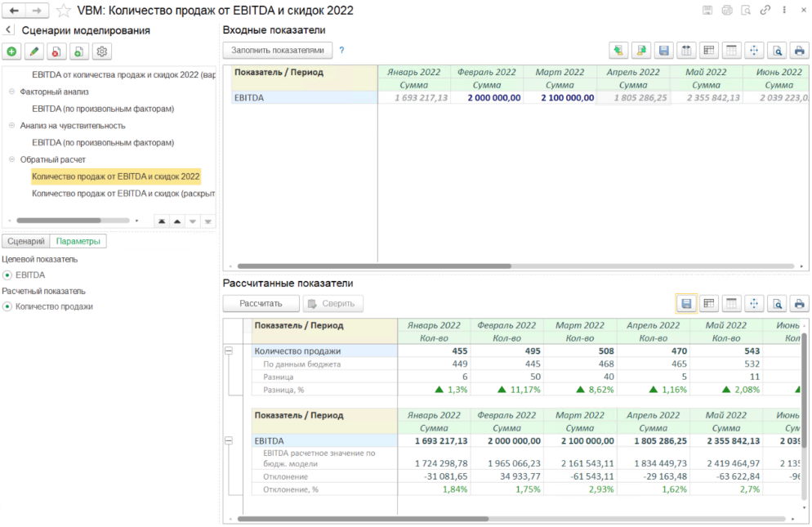Image resolution: width=812 pixels, height=527 pixels.
Task: Collapse the Анализ на чувствительность tree group
Action: pos(12,125)
